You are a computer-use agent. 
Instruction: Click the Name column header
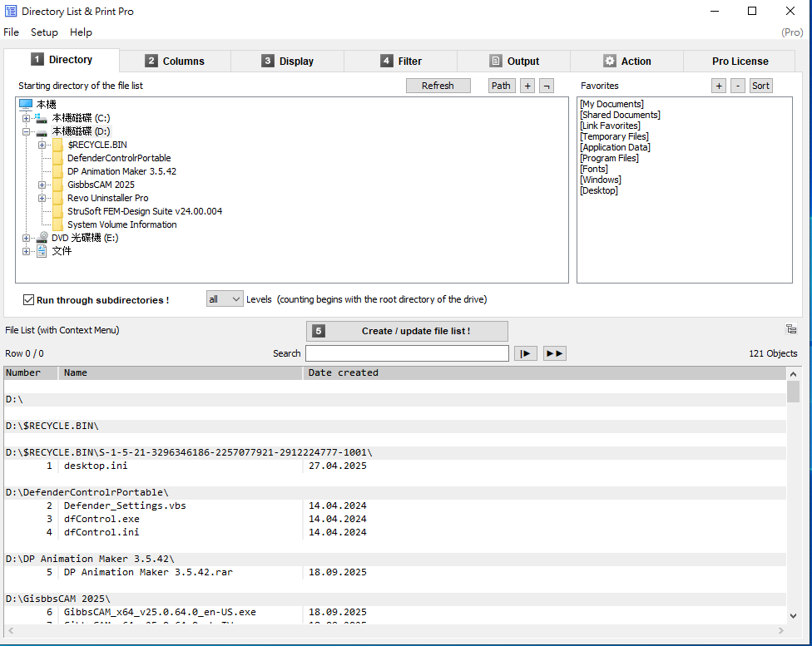click(180, 373)
